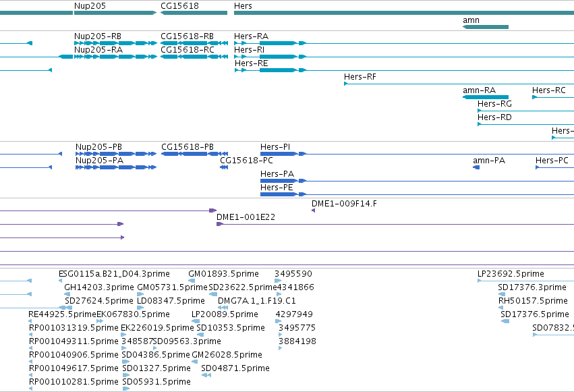The height and width of the screenshot is (392, 574).
Task: Click the Hers-PE protein label
Action: pyautogui.click(x=277, y=188)
